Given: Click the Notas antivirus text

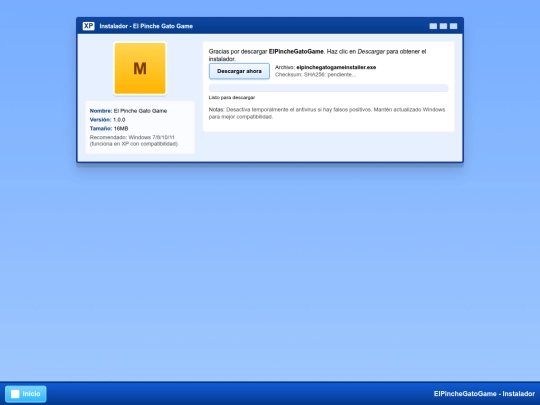Looking at the screenshot, I should click(327, 113).
